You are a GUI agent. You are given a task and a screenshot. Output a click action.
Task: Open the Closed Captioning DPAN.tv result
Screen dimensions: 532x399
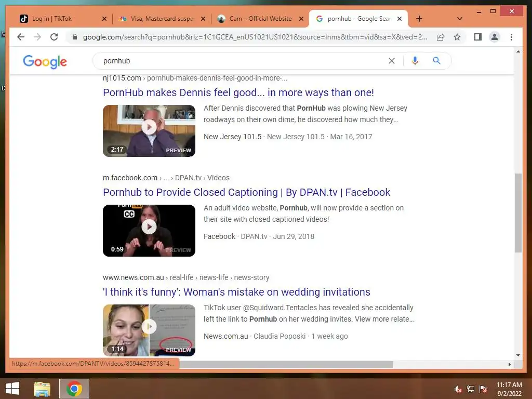click(x=246, y=192)
